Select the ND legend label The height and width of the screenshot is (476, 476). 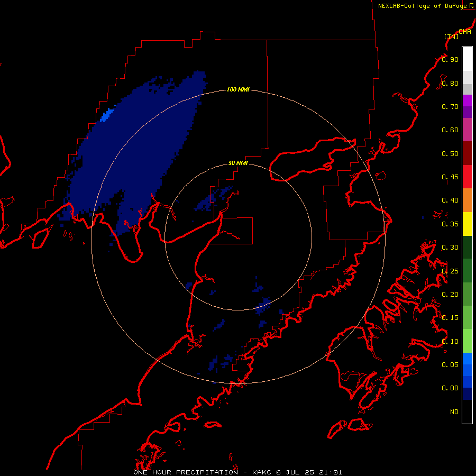(x=454, y=412)
